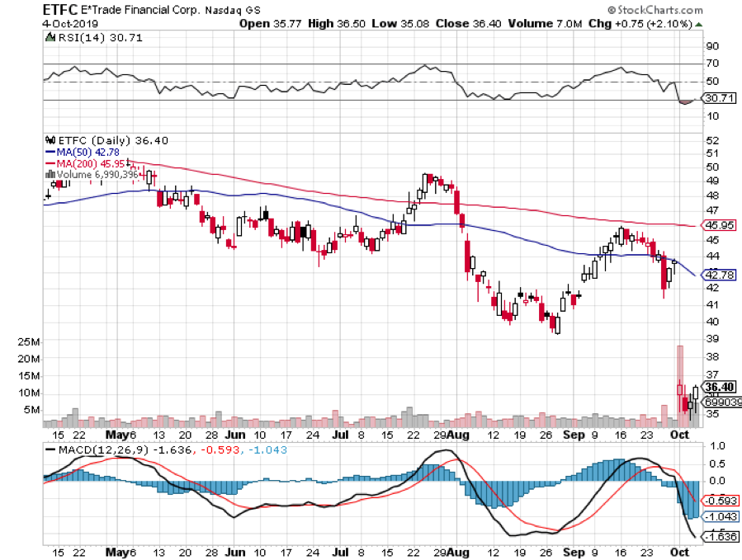The height and width of the screenshot is (560, 742).
Task: Click the blue MA(50) legend line marker
Action: pos(50,153)
